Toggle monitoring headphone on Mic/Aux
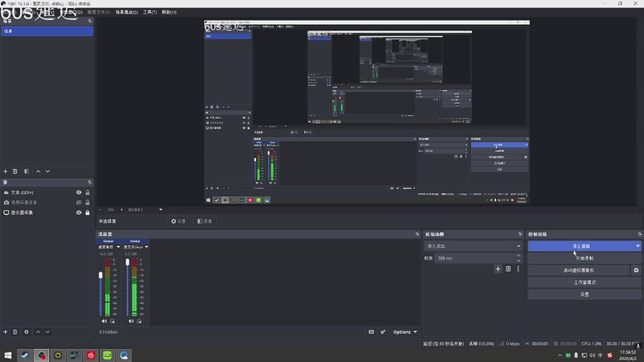The width and height of the screenshot is (644, 362). click(139, 321)
